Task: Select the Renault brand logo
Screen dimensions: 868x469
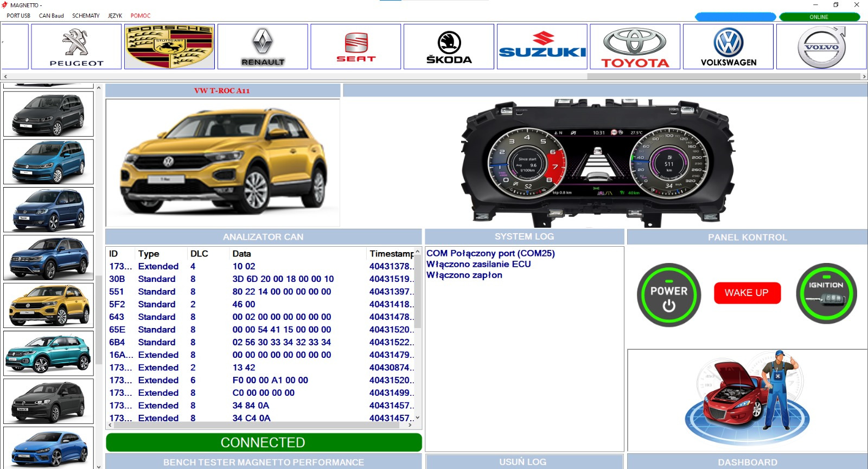Action: point(263,47)
